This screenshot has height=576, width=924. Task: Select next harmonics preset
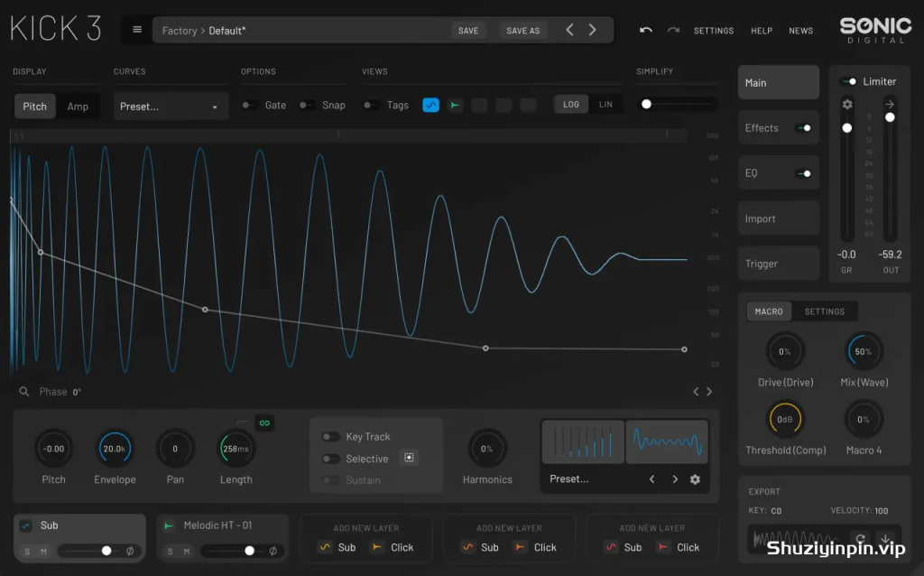[675, 479]
